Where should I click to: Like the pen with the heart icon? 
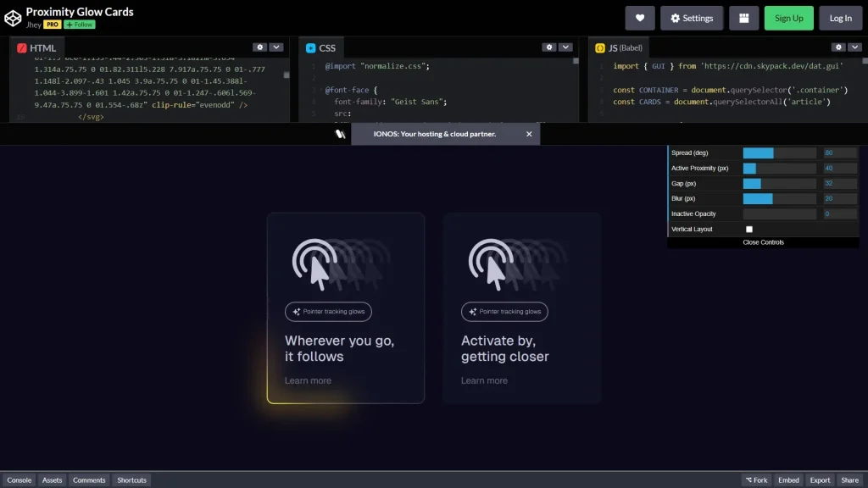point(640,17)
